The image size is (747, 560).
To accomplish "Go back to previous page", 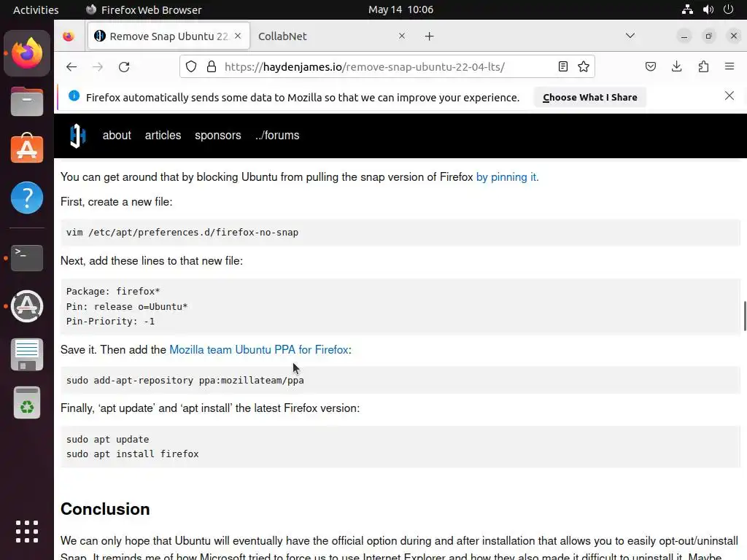I will pos(71,66).
